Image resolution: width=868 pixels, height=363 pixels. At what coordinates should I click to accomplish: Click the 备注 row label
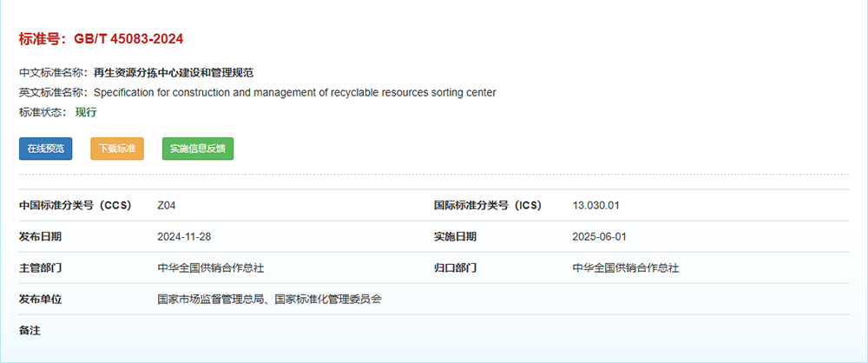tap(30, 330)
